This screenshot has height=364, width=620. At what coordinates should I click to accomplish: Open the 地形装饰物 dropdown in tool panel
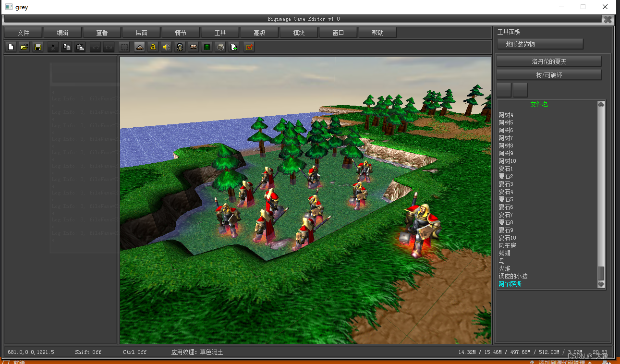tap(540, 44)
